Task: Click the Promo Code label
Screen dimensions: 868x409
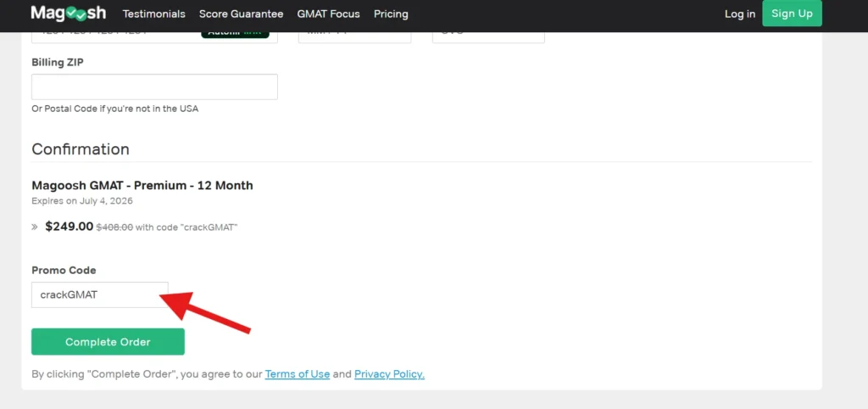Action: [64, 271]
